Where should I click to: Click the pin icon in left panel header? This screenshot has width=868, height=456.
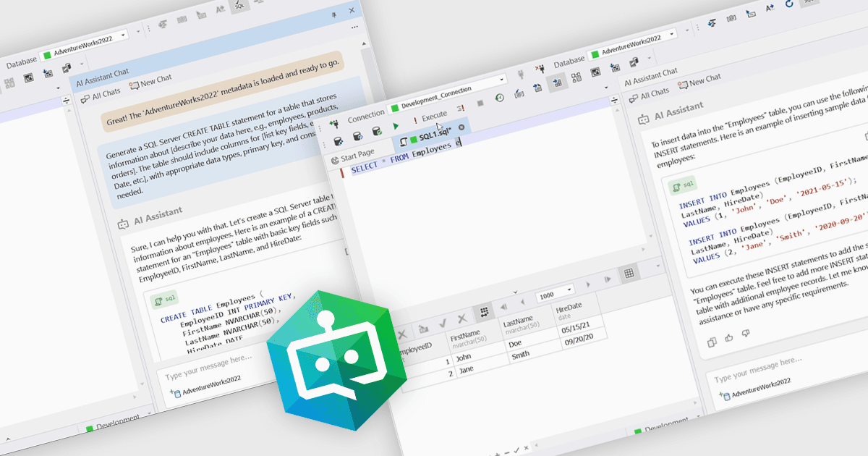tap(333, 16)
